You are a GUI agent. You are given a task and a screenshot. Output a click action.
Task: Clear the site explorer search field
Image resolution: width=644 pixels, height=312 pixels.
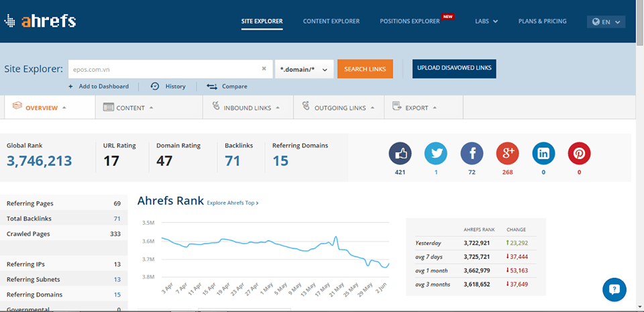click(x=264, y=68)
